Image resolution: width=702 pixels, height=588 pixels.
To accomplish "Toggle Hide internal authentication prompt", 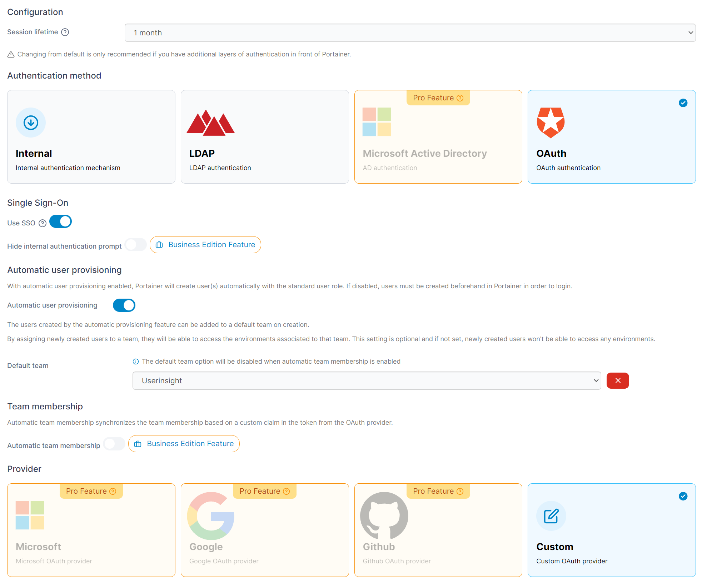I will pos(136,245).
